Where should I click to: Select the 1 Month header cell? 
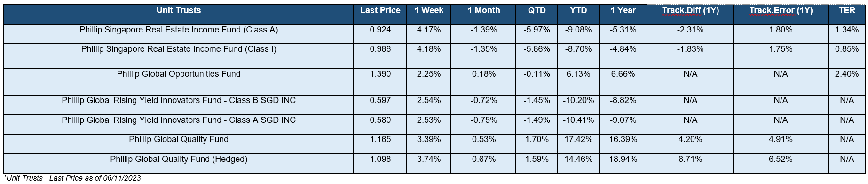point(483,15)
